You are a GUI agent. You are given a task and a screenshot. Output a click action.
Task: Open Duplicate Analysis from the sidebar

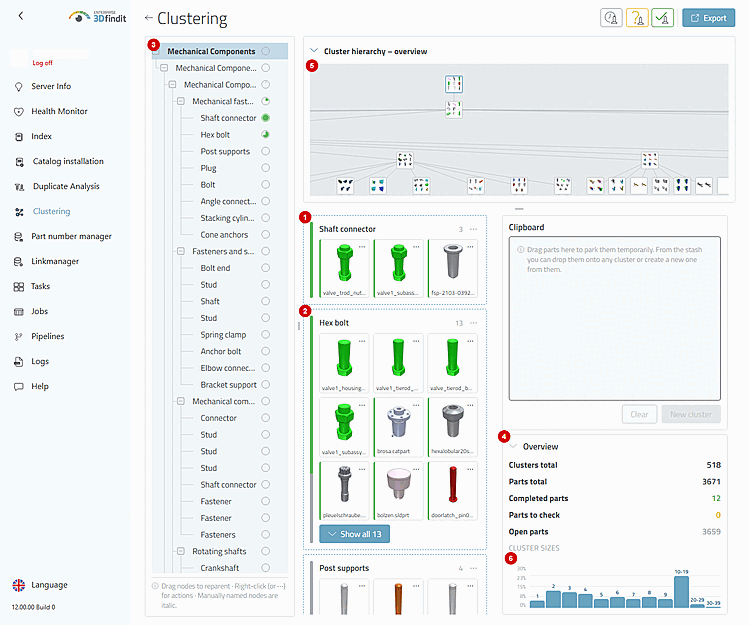(66, 186)
